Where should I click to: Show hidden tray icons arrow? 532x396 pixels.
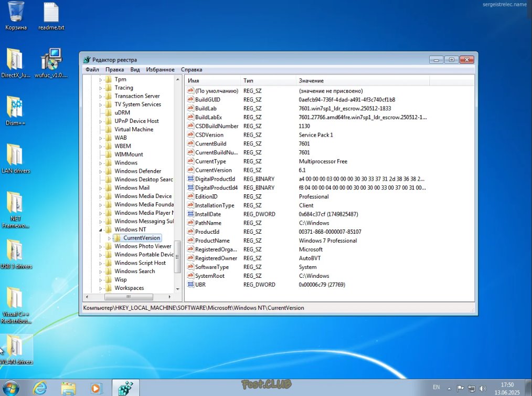(x=449, y=388)
